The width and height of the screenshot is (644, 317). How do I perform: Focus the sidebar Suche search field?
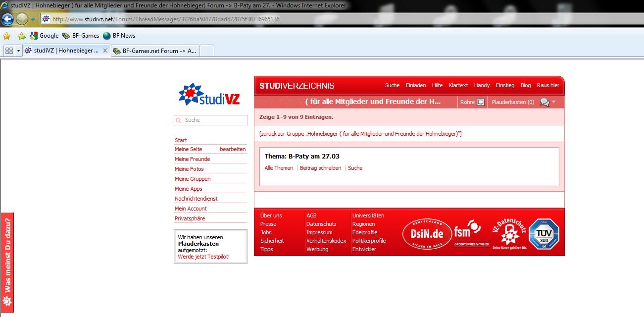click(x=211, y=120)
